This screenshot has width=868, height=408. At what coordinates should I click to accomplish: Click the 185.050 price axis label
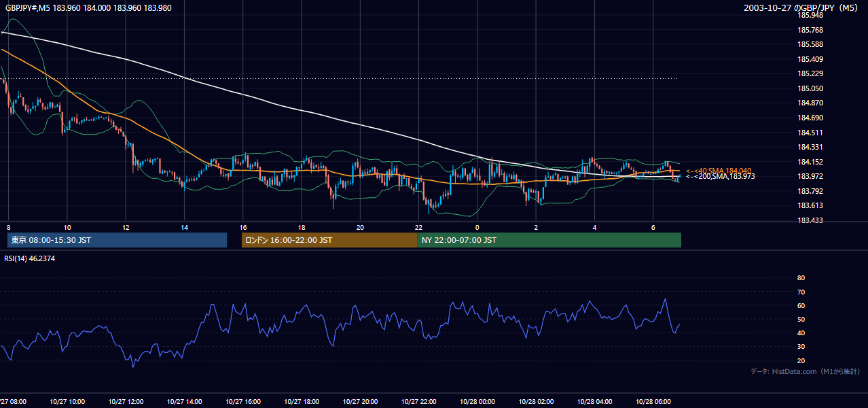(x=810, y=88)
